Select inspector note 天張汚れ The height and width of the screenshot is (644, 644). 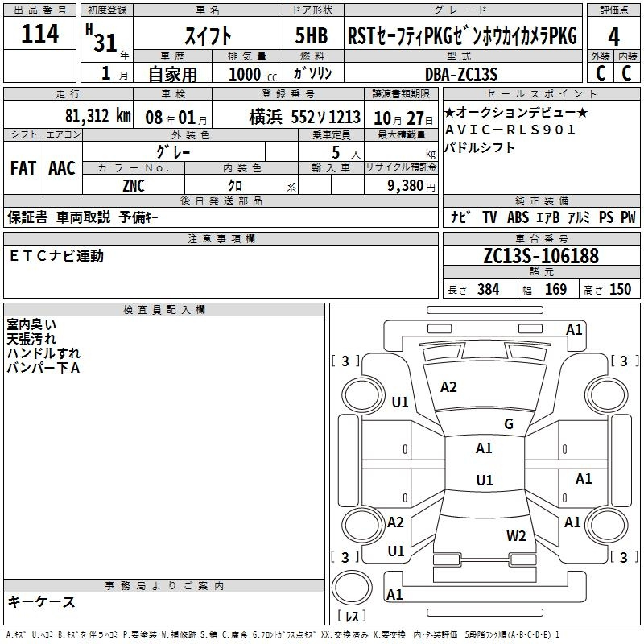click(31, 339)
